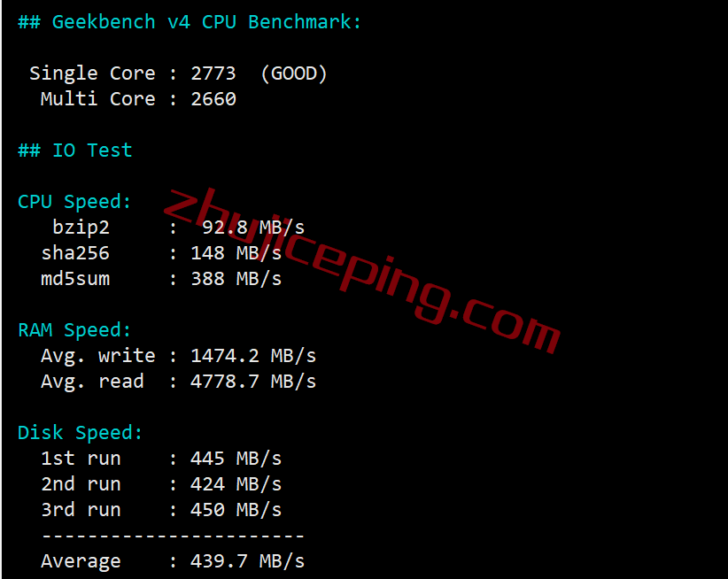The width and height of the screenshot is (728, 579).
Task: Click the red zhujiceping.com watermark
Action: point(362,272)
